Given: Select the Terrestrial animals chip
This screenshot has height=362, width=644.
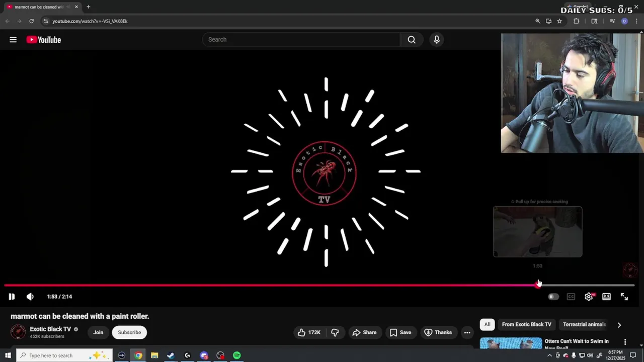Looking at the screenshot, I should pos(584,324).
